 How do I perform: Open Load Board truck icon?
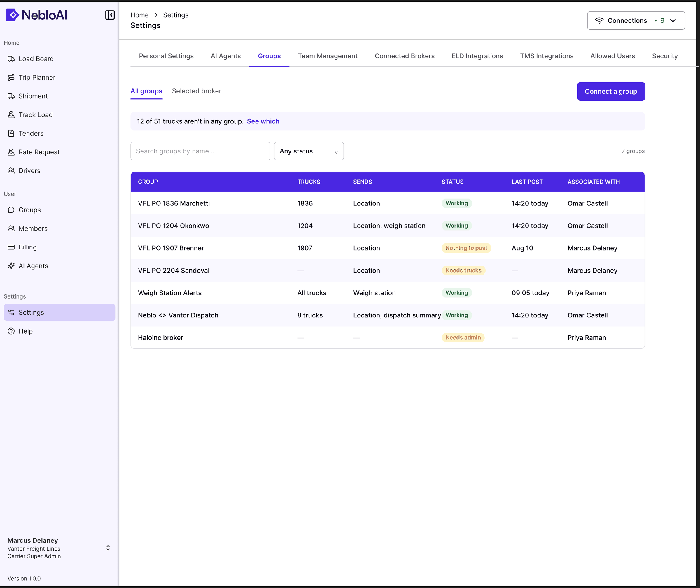tap(11, 59)
